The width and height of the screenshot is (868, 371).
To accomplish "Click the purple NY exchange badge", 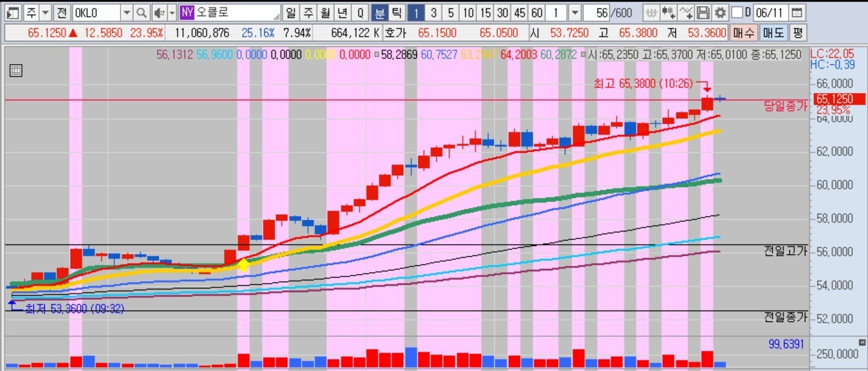I will [x=187, y=13].
